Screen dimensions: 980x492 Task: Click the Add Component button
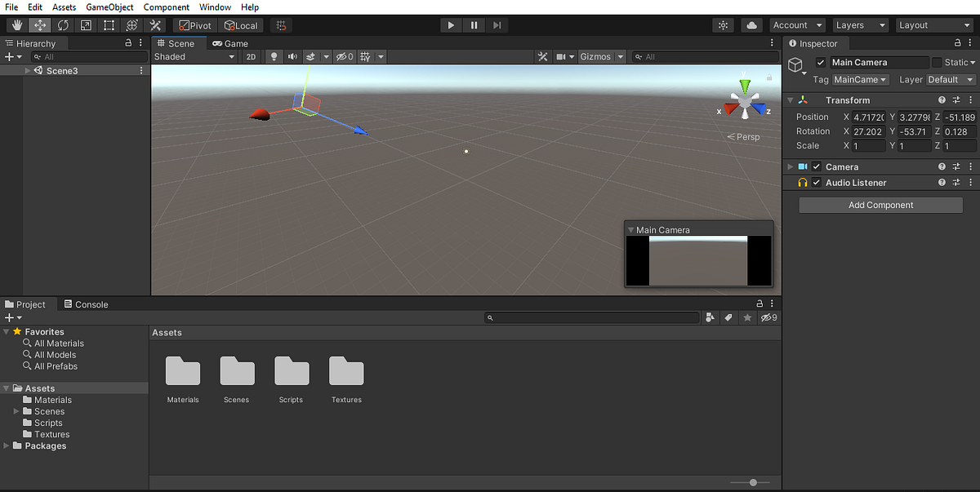pos(880,205)
